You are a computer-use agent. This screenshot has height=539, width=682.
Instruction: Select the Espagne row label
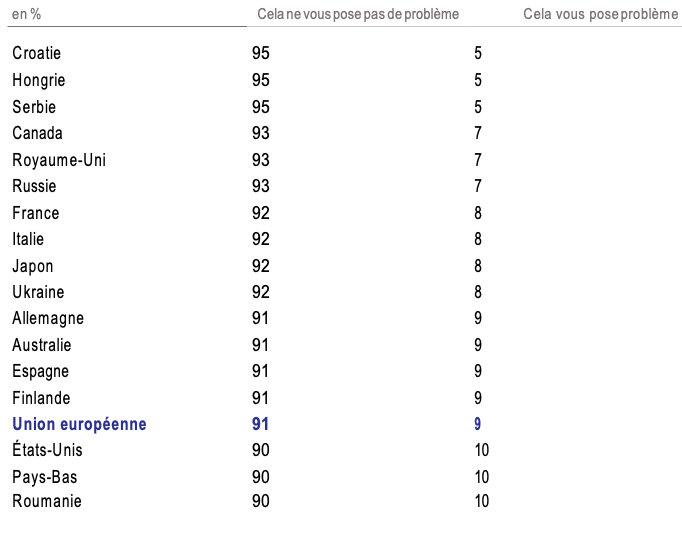(x=41, y=372)
